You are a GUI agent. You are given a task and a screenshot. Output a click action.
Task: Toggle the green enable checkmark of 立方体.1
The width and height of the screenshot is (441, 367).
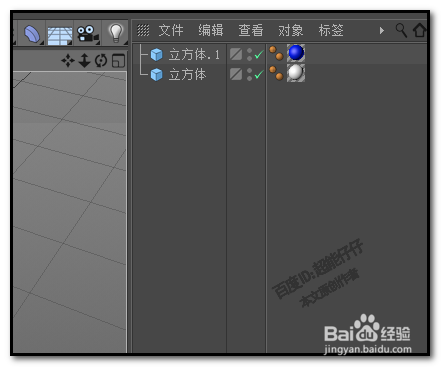(259, 54)
